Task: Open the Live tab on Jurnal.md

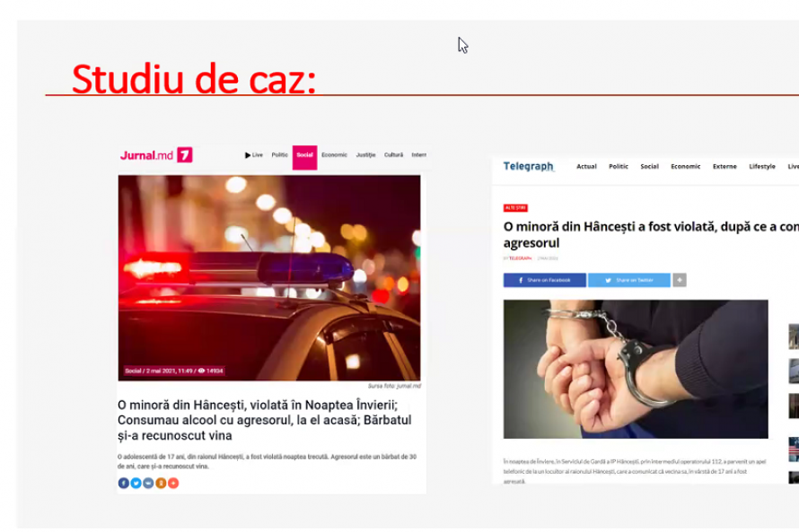Action: click(x=254, y=155)
